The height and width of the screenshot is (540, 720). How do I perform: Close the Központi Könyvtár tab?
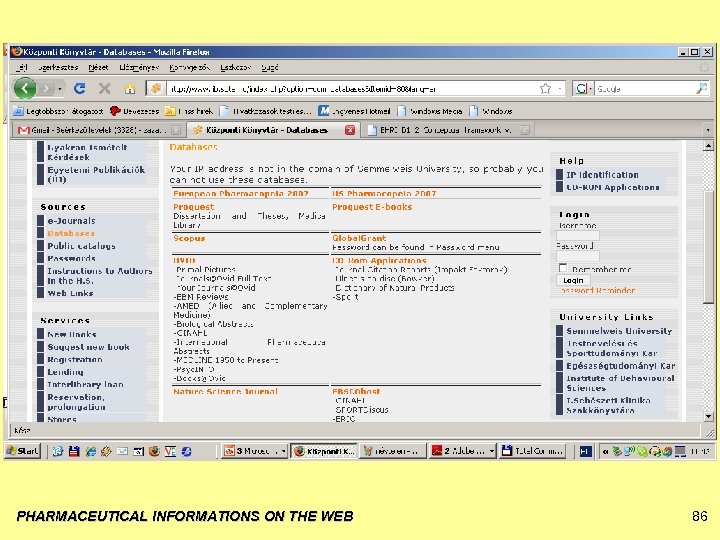pyautogui.click(x=350, y=130)
